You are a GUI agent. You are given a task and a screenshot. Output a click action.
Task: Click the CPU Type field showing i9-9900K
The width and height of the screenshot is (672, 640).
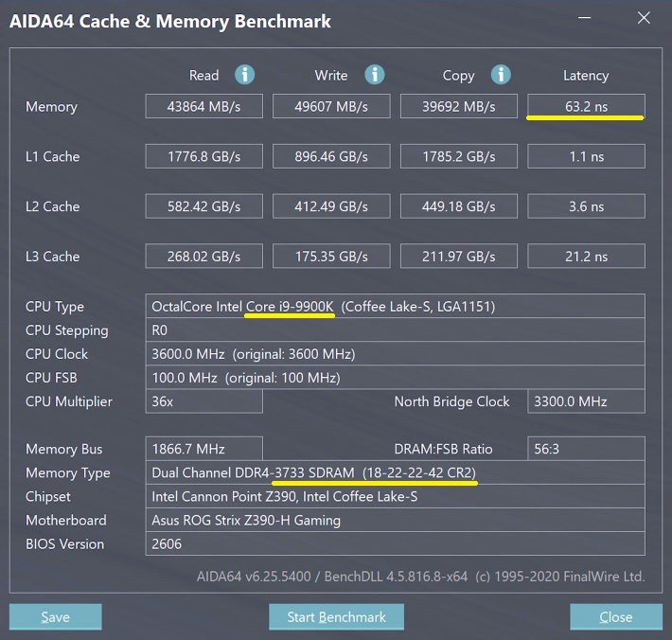395,307
